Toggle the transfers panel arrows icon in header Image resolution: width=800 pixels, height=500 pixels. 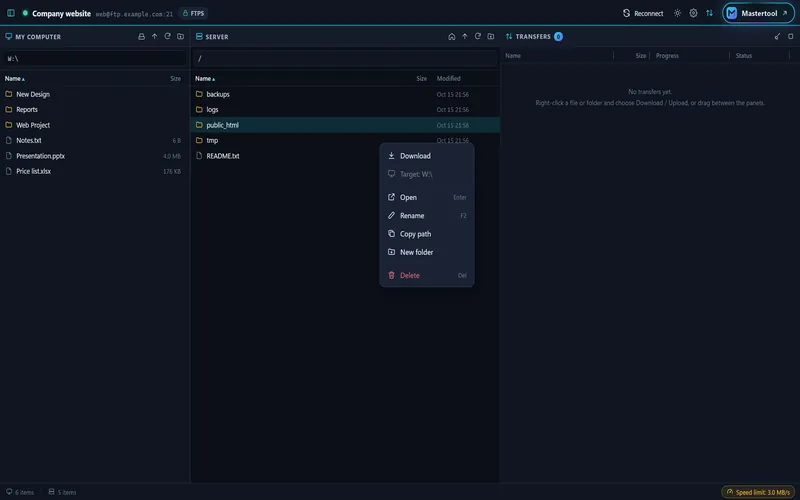709,13
